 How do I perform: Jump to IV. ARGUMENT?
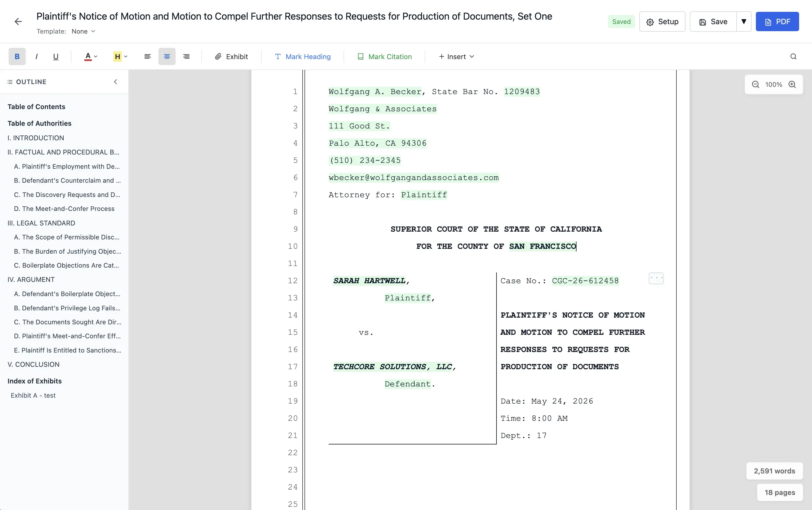31,279
